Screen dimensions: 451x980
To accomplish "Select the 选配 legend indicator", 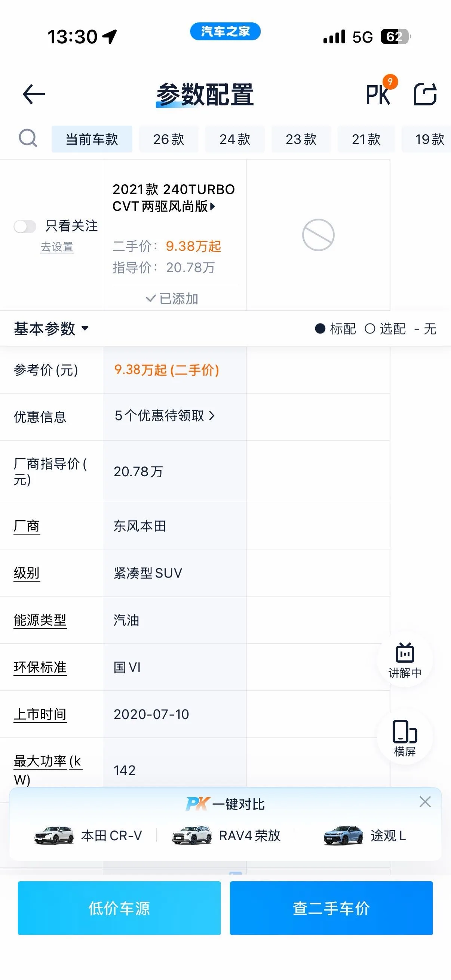I will (x=370, y=329).
